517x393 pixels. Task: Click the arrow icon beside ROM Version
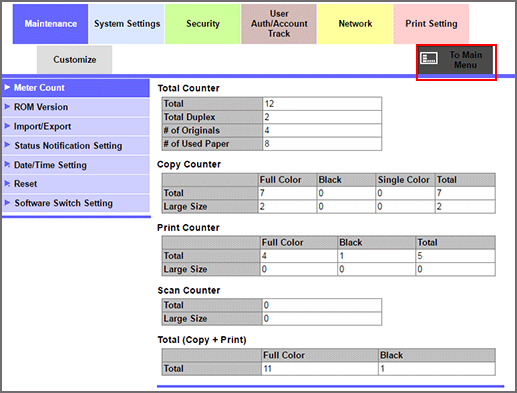(7, 107)
